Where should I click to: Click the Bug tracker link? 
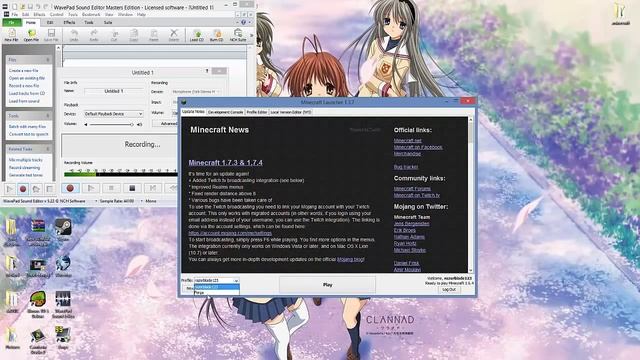[406, 167]
